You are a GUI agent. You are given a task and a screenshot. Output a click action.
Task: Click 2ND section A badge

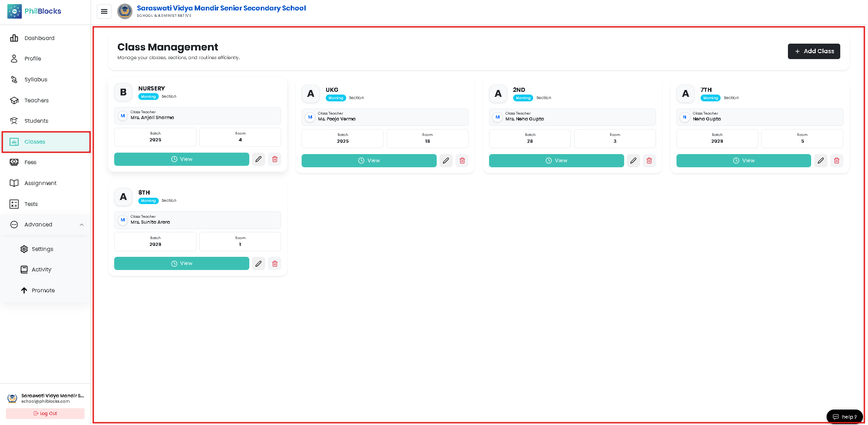pyautogui.click(x=498, y=94)
